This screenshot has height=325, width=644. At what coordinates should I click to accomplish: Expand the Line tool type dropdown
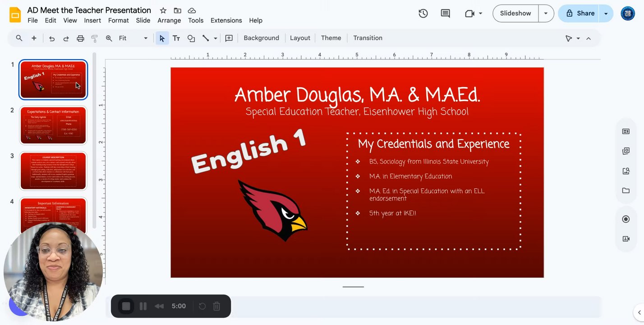click(216, 38)
